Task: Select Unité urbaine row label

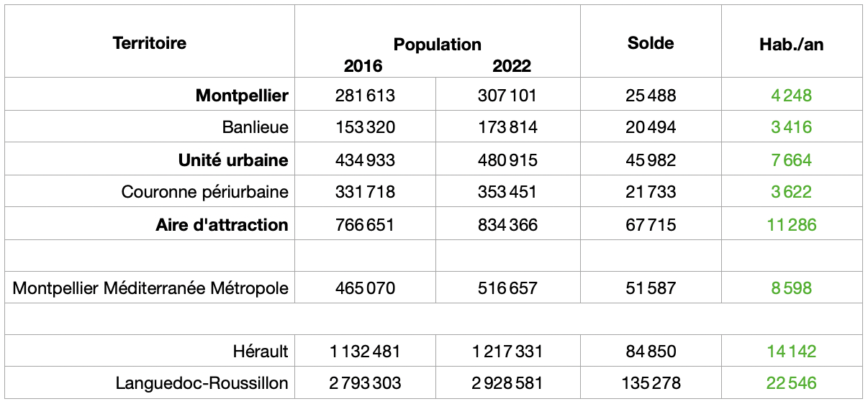Action: tap(233, 160)
